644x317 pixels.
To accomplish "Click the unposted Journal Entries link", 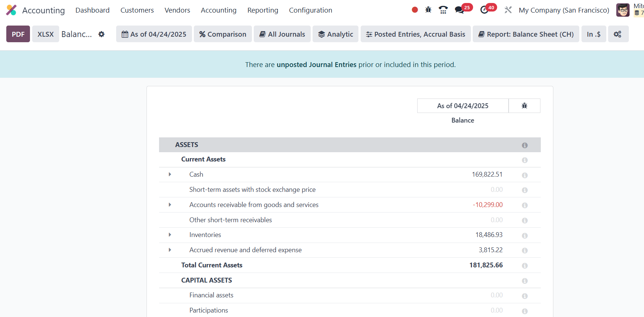I will 316,64.
